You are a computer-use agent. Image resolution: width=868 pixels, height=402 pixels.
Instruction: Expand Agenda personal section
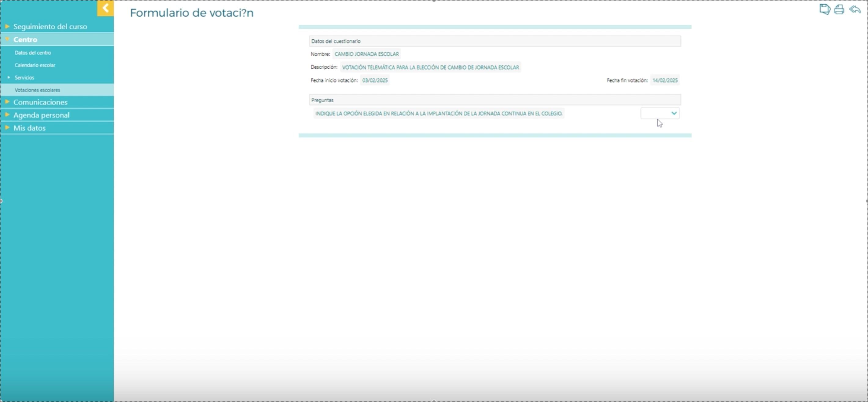[41, 115]
